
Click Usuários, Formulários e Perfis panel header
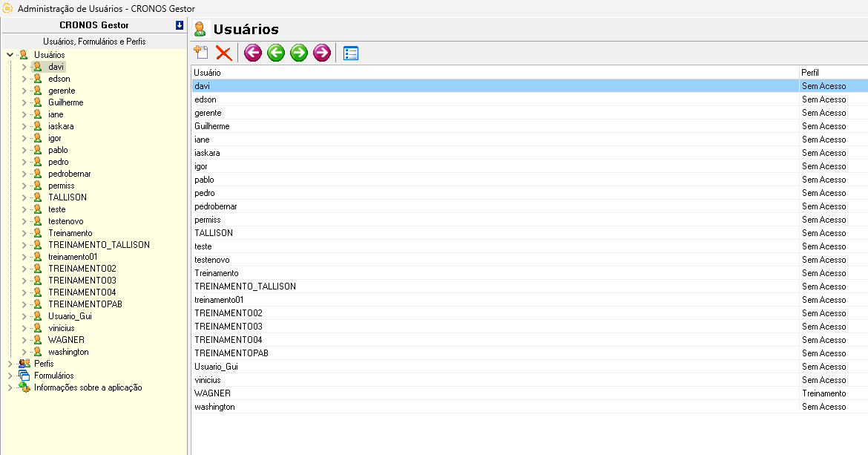coord(94,42)
